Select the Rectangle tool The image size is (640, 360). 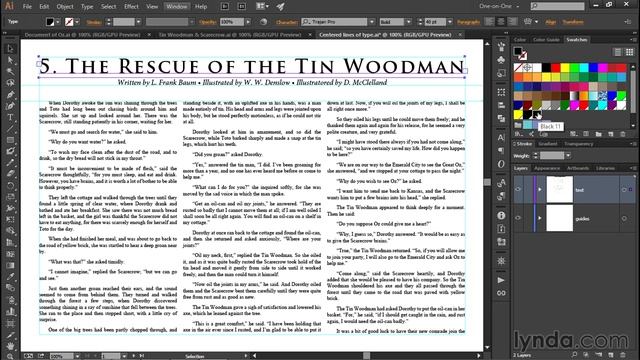(10, 140)
